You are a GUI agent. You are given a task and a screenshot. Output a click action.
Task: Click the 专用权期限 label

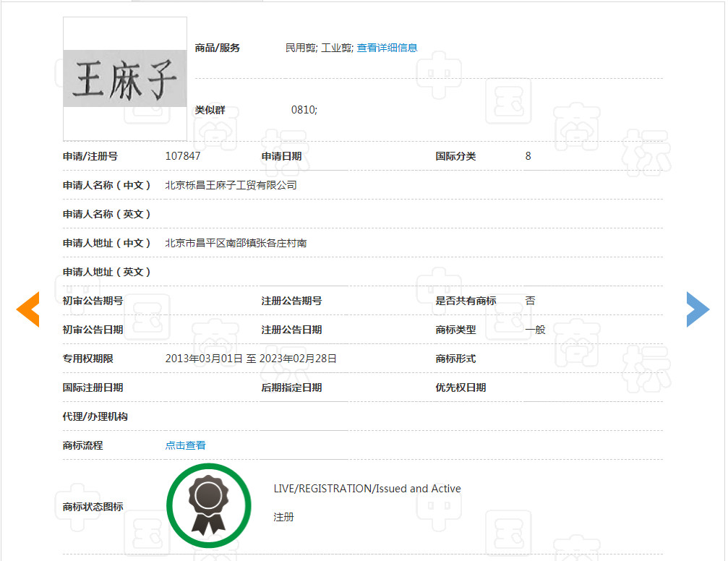(87, 359)
